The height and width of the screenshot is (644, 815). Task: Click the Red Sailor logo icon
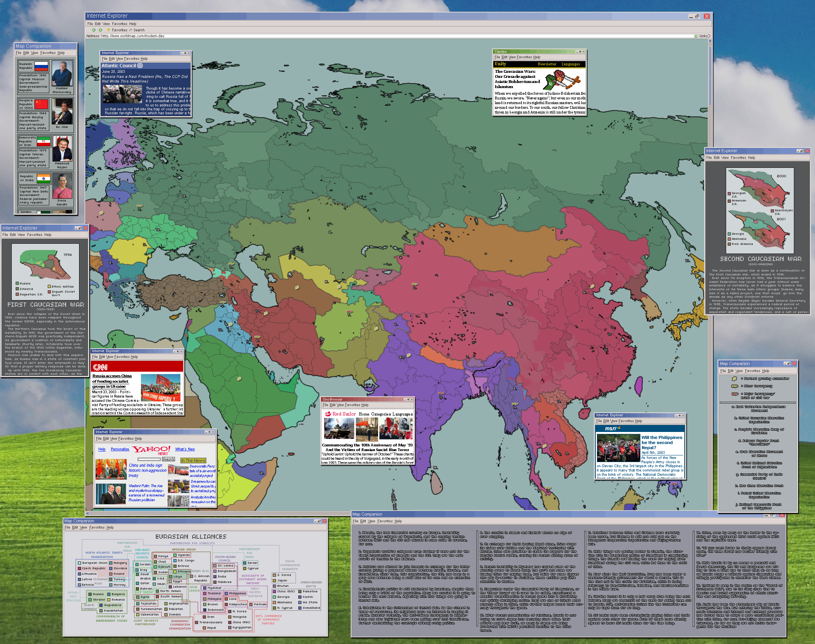[x=328, y=414]
